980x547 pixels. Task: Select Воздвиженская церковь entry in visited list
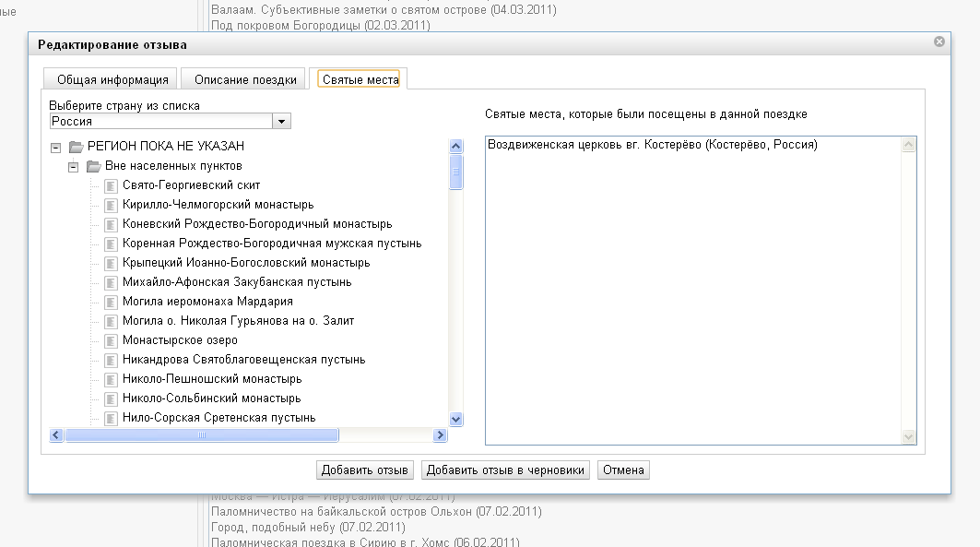click(x=652, y=145)
